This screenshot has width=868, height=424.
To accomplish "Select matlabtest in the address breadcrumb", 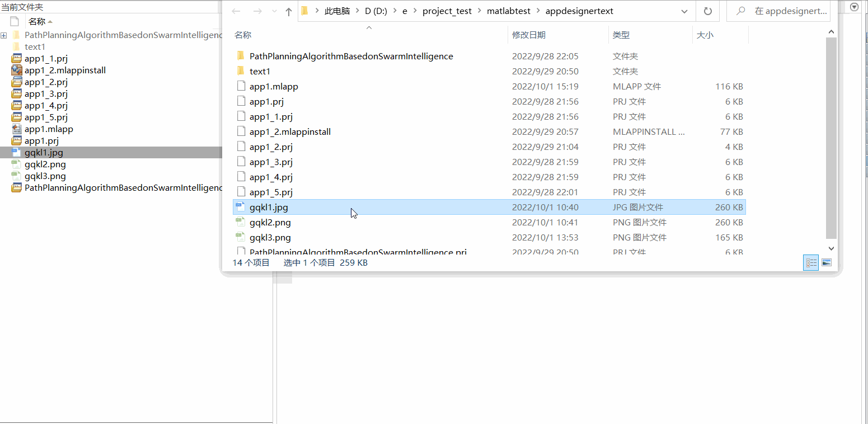I will (508, 11).
